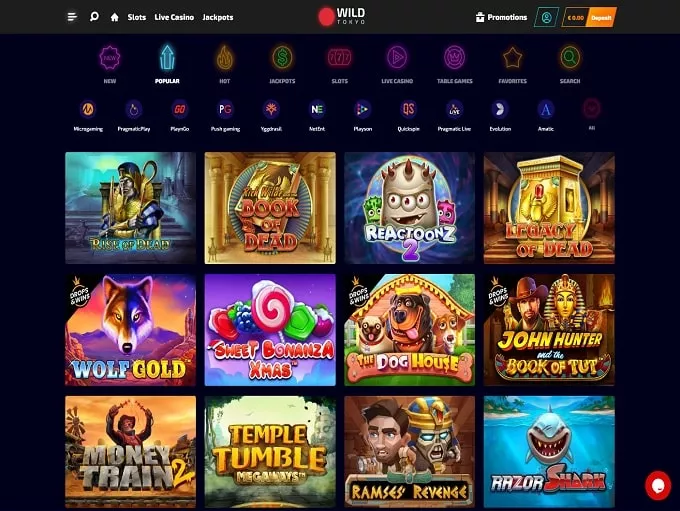The width and height of the screenshot is (680, 511).
Task: Go to the home icon
Action: 114,17
